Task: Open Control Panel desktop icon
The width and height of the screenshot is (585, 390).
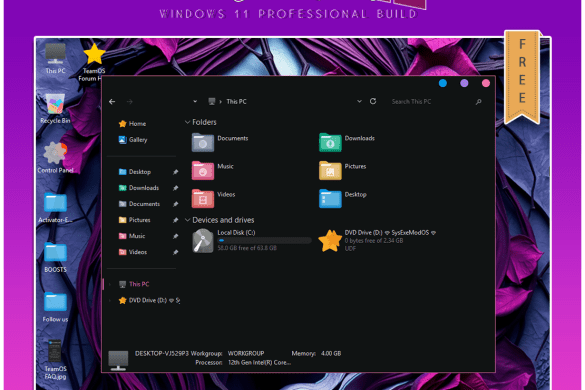Action: click(x=55, y=157)
